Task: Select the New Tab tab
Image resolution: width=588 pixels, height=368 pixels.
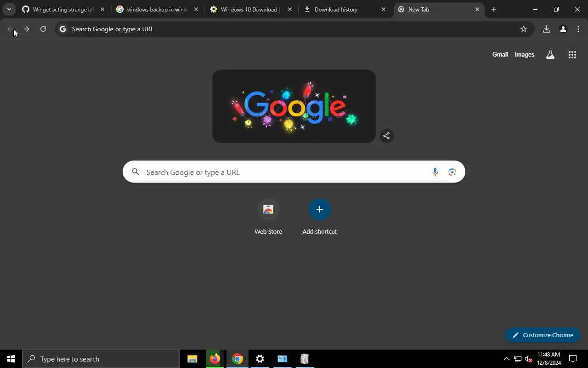Action: point(438,9)
